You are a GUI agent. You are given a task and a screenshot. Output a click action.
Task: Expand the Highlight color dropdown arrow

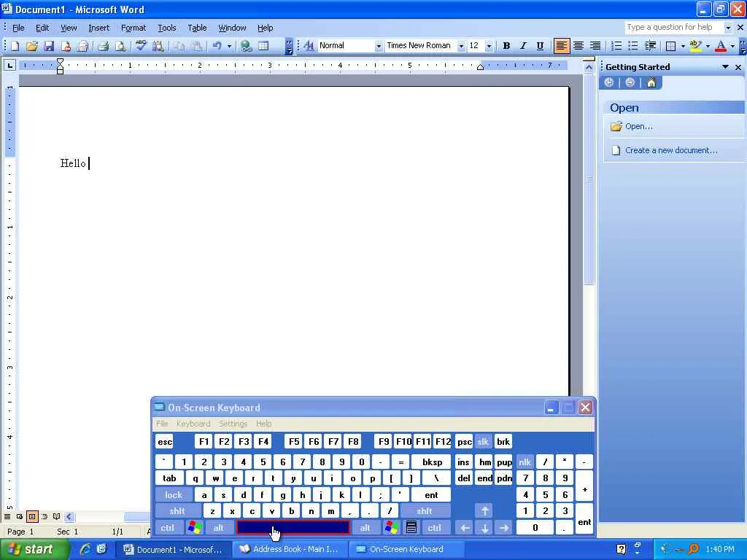point(708,46)
